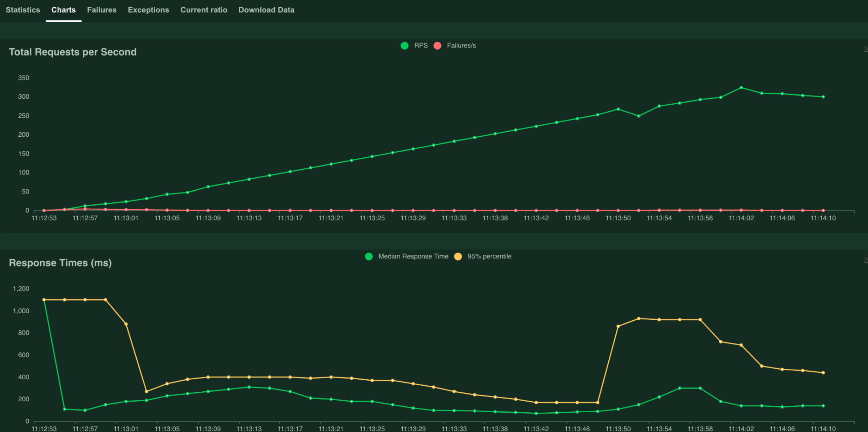Viewport: 868px width, 432px height.
Task: Click the peak RPS data point near 11:14:02
Action: click(x=741, y=88)
